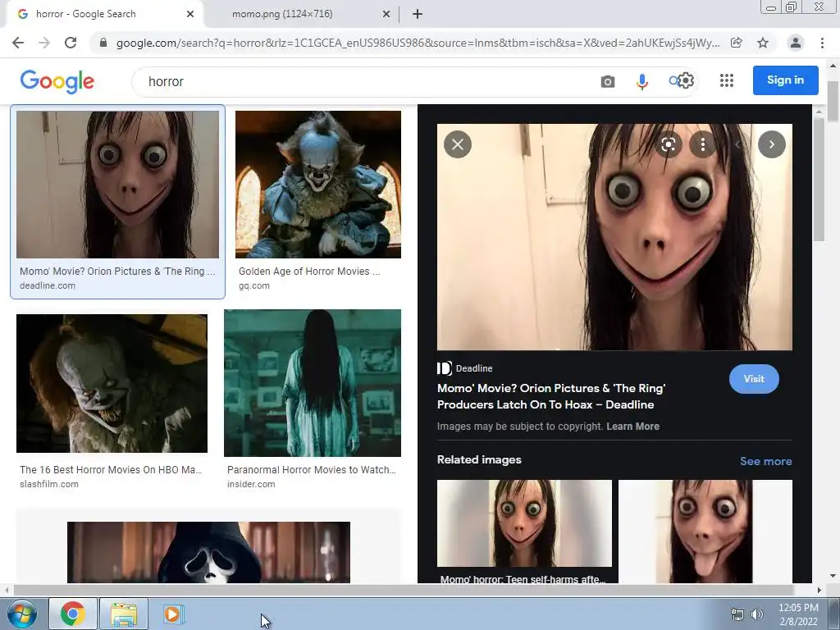Select the Momo deadline.com result thumbnail
Screen dimensions: 840x630
coord(117,185)
